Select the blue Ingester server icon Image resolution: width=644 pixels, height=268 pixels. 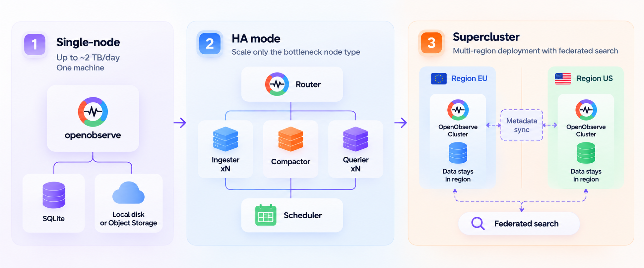(225, 139)
